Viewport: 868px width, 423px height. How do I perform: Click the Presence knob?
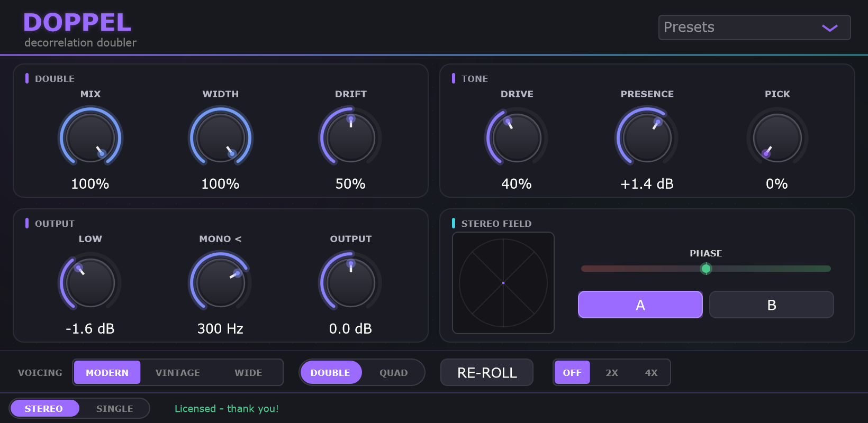point(647,138)
